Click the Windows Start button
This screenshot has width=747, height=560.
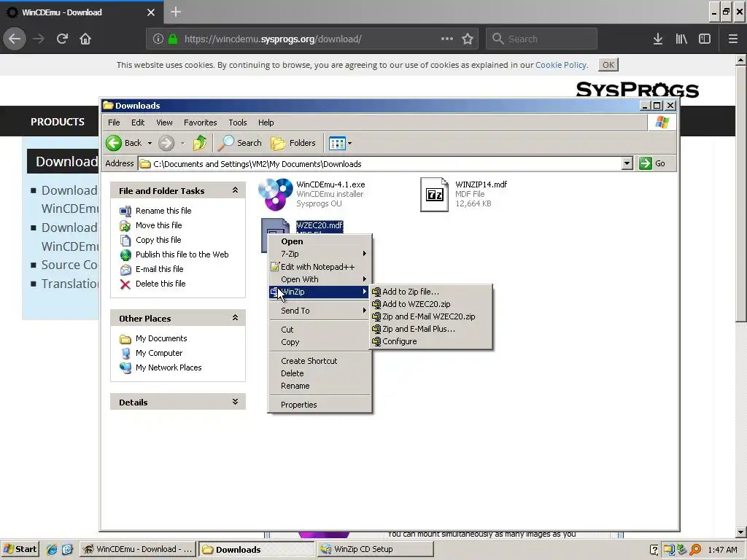pos(20,549)
